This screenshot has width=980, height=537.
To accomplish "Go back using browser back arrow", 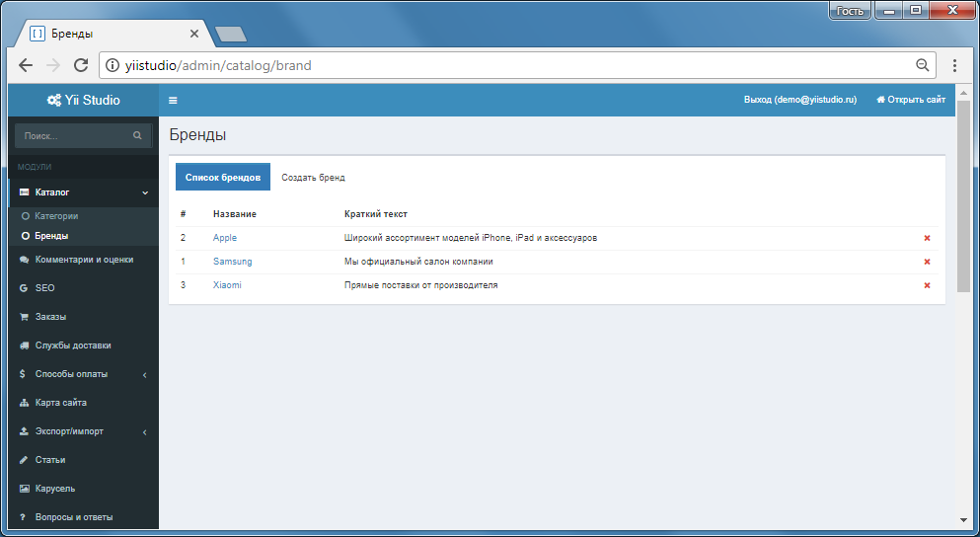I will (26, 65).
